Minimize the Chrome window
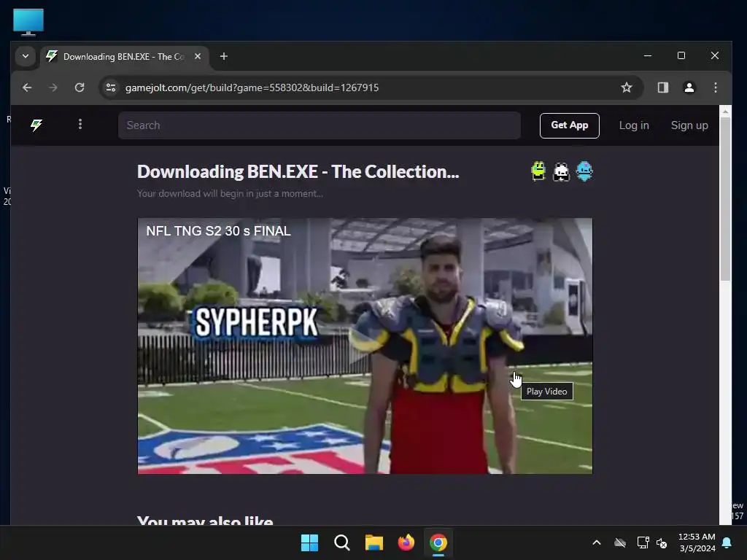Viewport: 747px width, 560px height. point(648,55)
